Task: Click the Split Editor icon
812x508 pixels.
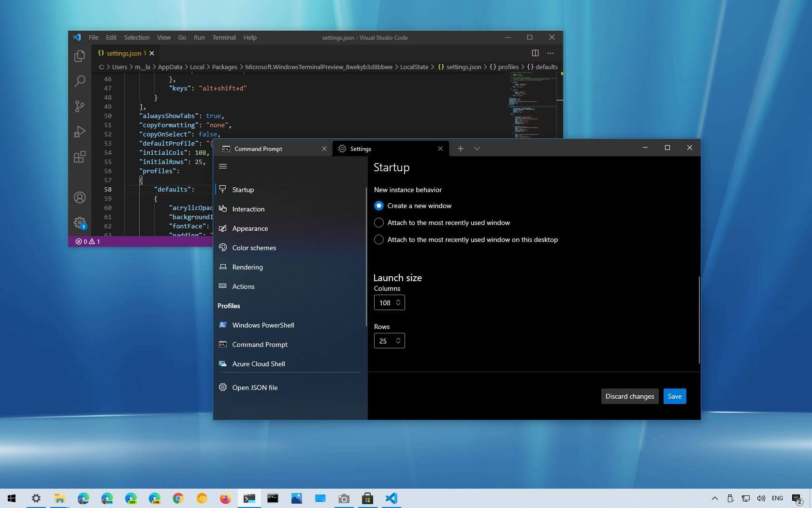Action: coord(535,53)
